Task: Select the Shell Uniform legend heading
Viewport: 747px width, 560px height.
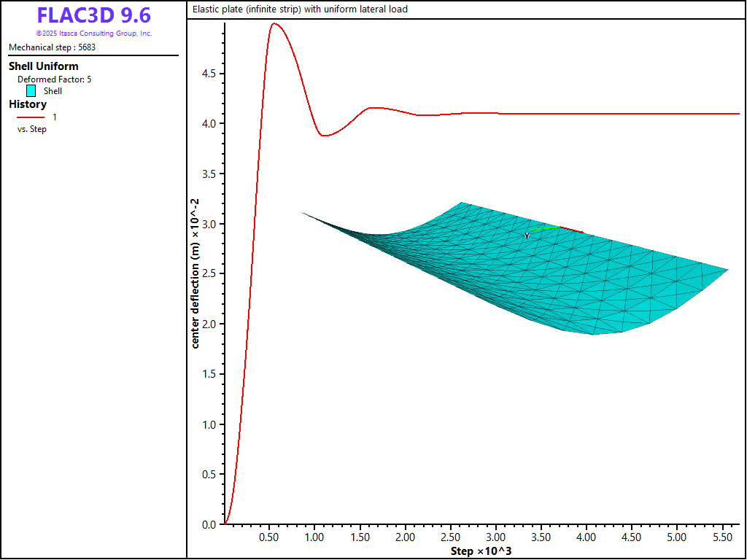Action: pyautogui.click(x=43, y=66)
